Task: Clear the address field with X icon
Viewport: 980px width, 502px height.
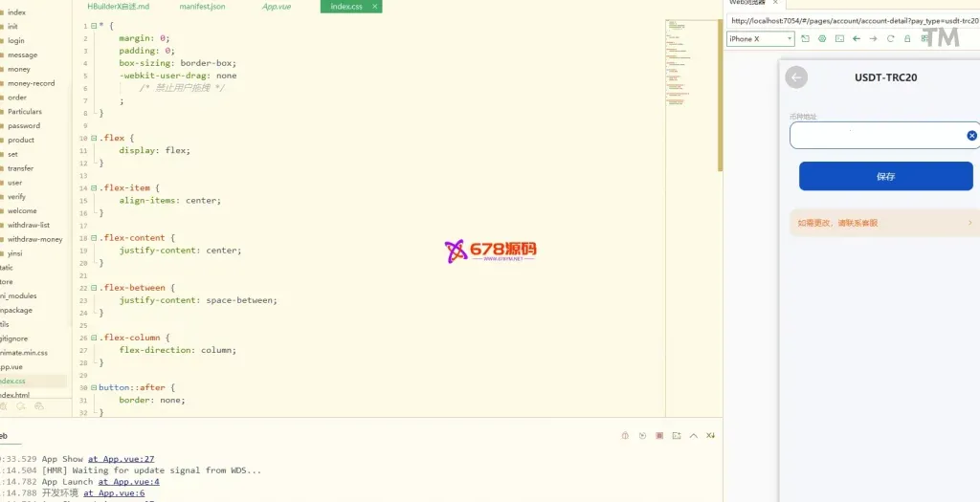Action: click(971, 136)
